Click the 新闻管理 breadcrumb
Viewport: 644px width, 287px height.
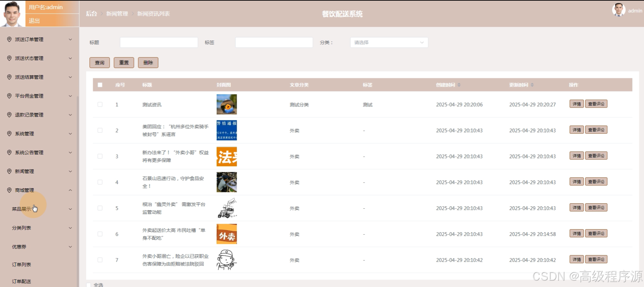coord(117,14)
